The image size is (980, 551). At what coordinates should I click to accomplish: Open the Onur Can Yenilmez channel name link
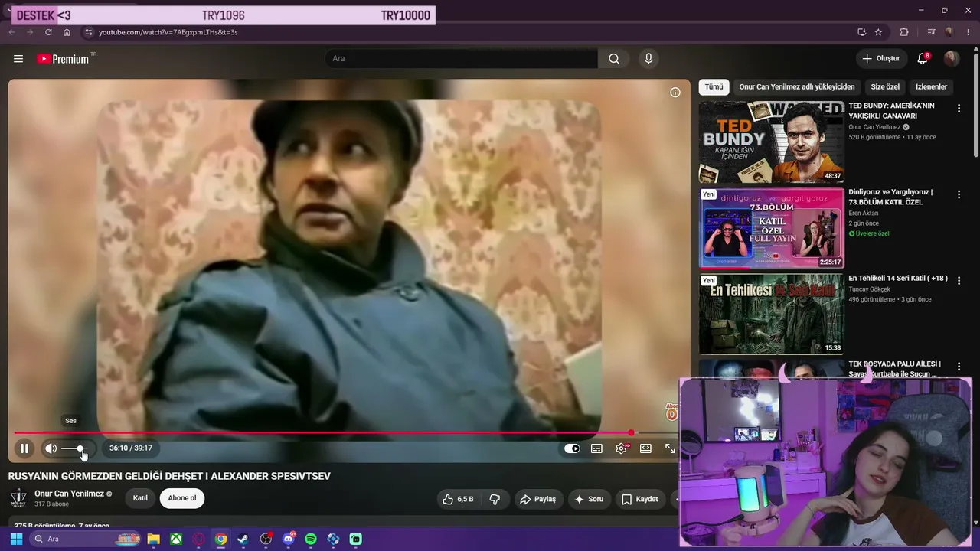coord(69,494)
